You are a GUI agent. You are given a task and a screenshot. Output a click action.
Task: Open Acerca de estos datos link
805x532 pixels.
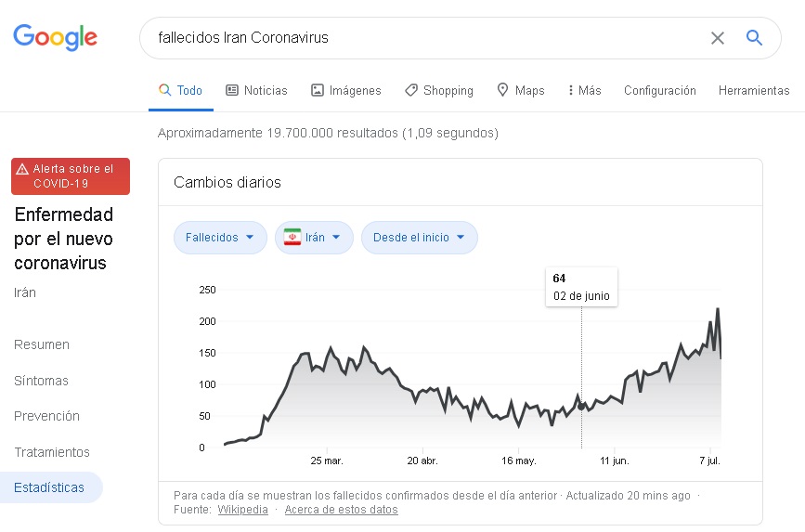[341, 510]
